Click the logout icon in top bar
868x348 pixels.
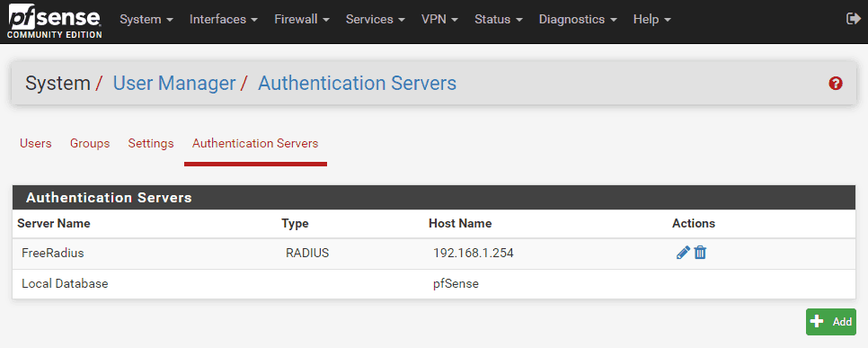tap(853, 19)
